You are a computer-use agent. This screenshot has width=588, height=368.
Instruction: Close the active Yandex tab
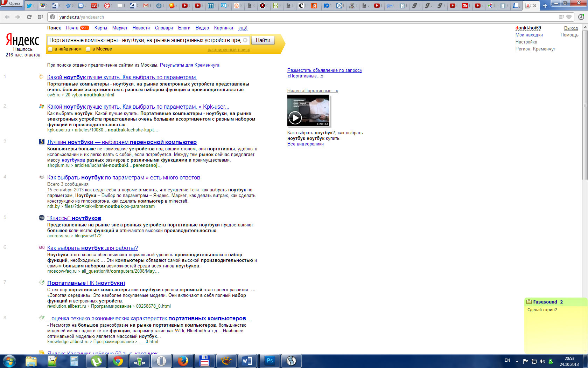(535, 6)
